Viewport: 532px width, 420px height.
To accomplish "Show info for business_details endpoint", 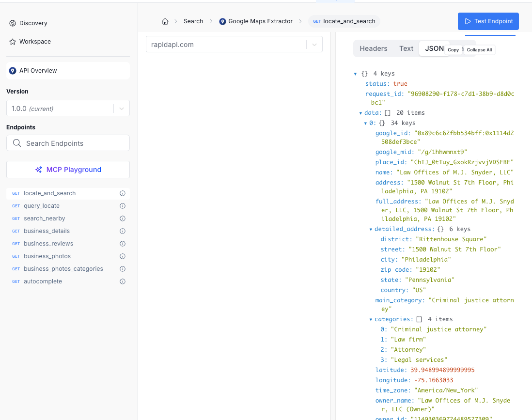I will point(123,231).
